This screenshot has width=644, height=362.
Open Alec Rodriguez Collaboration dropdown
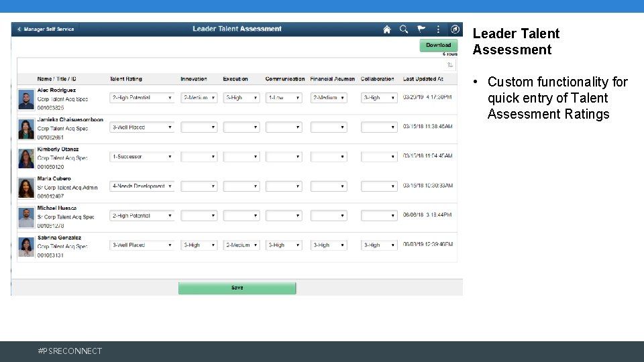tap(379, 98)
